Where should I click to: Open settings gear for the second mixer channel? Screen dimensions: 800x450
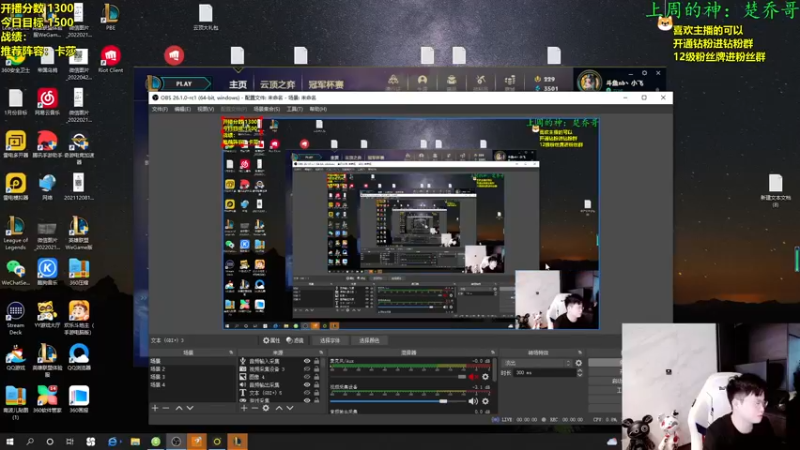tap(485, 401)
